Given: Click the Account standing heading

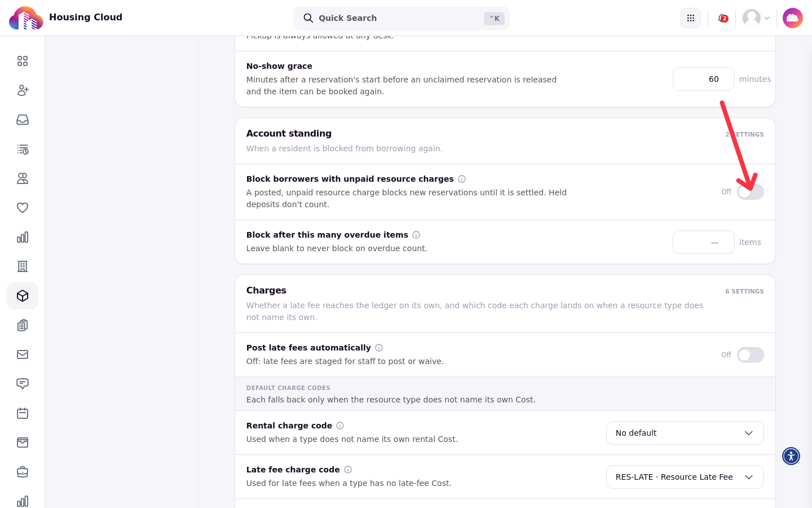Looking at the screenshot, I should [289, 134].
